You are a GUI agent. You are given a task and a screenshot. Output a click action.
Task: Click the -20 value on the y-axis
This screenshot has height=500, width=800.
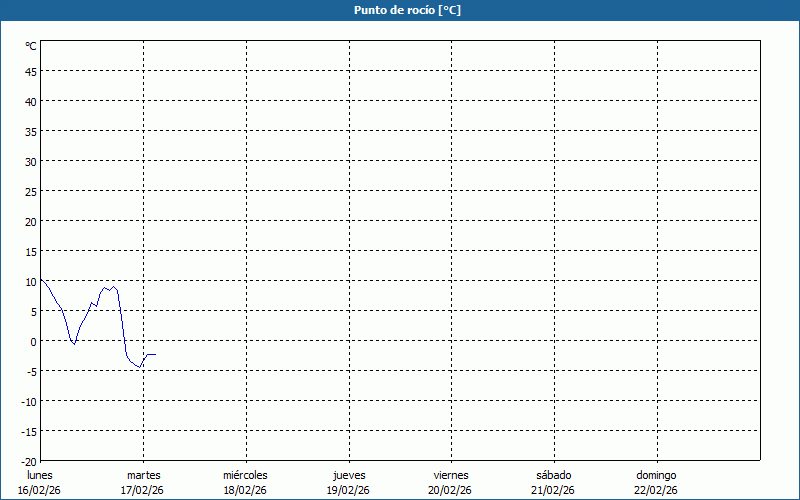pyautogui.click(x=29, y=462)
